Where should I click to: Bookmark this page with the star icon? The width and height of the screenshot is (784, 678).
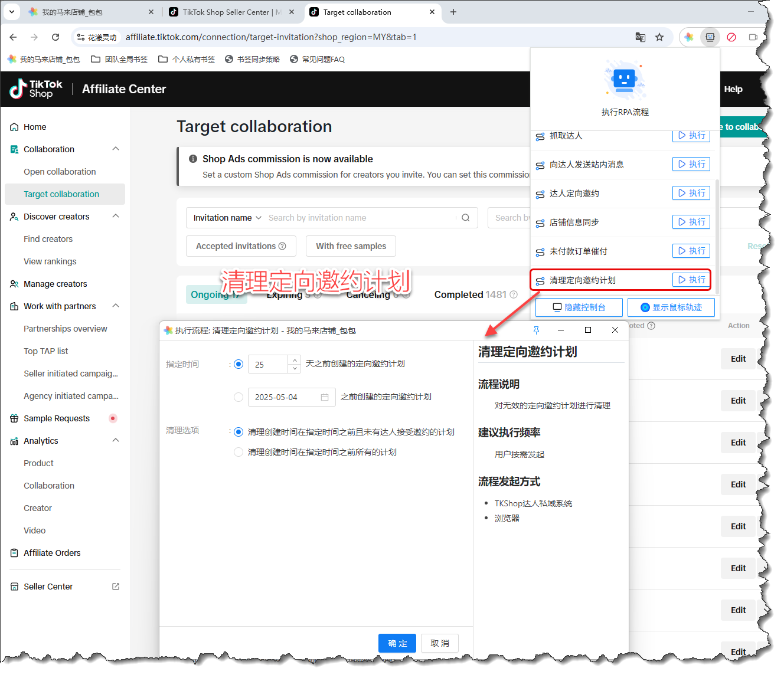[x=659, y=37]
